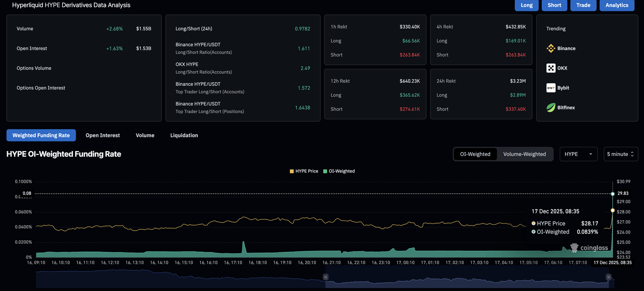Open the Liquidation tab
The image size is (644, 291).
tap(184, 135)
